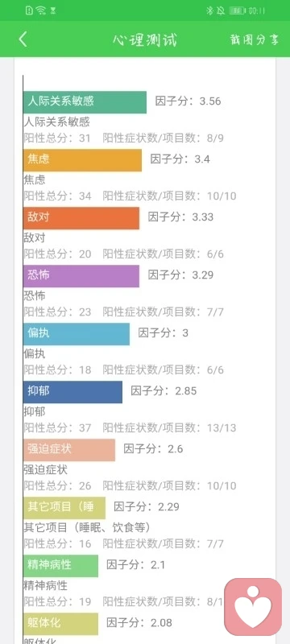Click 截图分享 share screenshot button
This screenshot has height=644, width=290.
(255, 39)
